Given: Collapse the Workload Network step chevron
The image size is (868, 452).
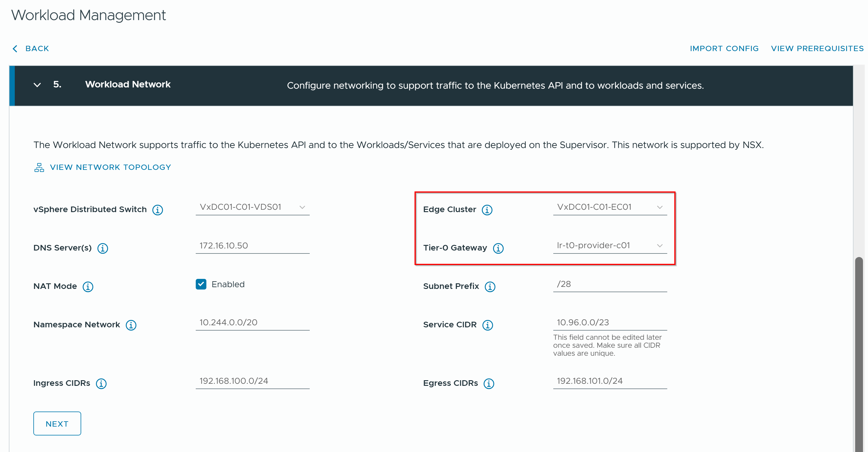Looking at the screenshot, I should coord(37,85).
